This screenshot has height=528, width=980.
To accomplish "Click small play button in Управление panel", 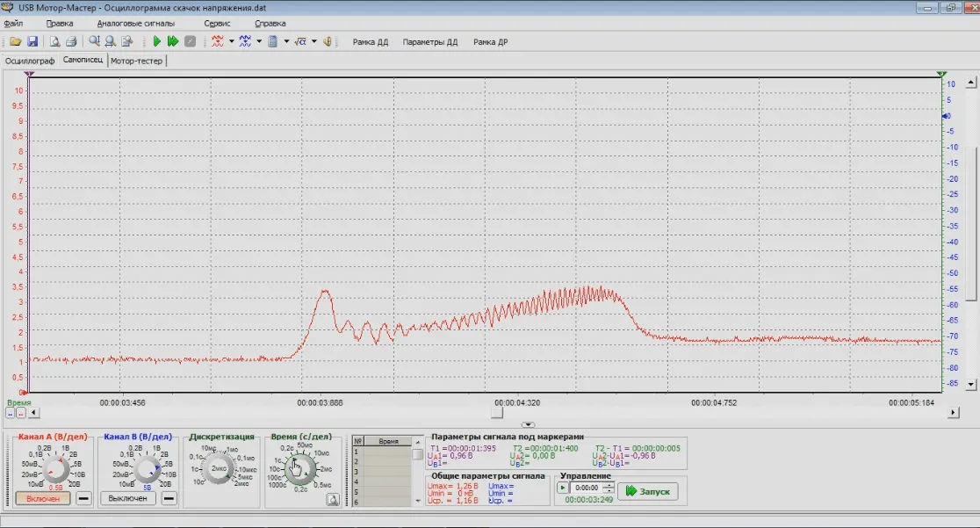I will coord(563,488).
